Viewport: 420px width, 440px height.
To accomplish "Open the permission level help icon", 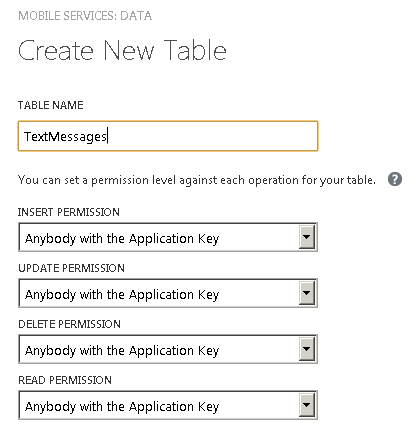I will [x=395, y=179].
